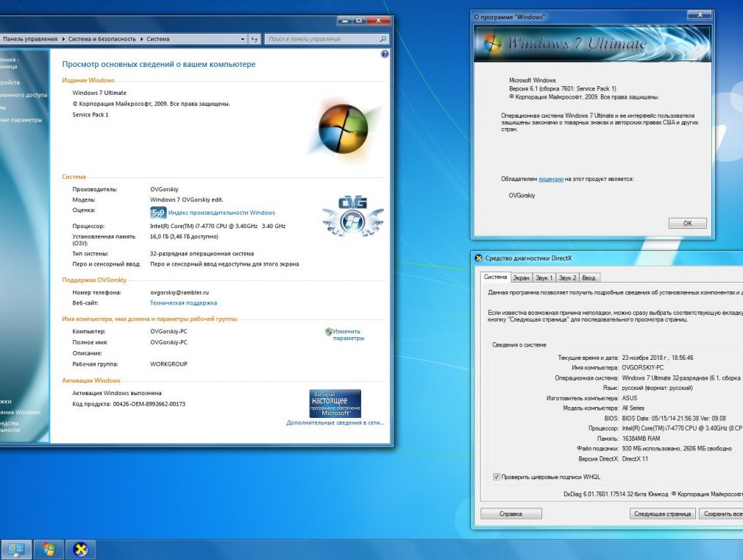The width and height of the screenshot is (743, 560).
Task: Go to the "Ввод" tab
Action: coord(589,278)
